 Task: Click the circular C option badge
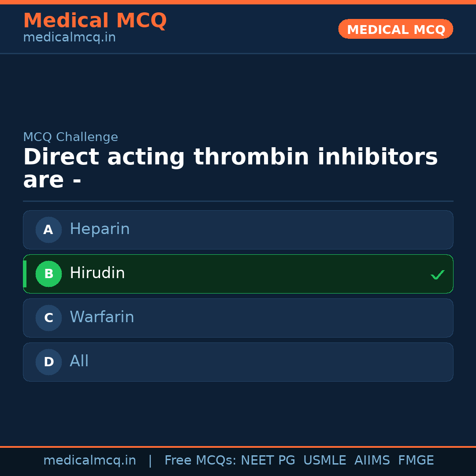(48, 318)
